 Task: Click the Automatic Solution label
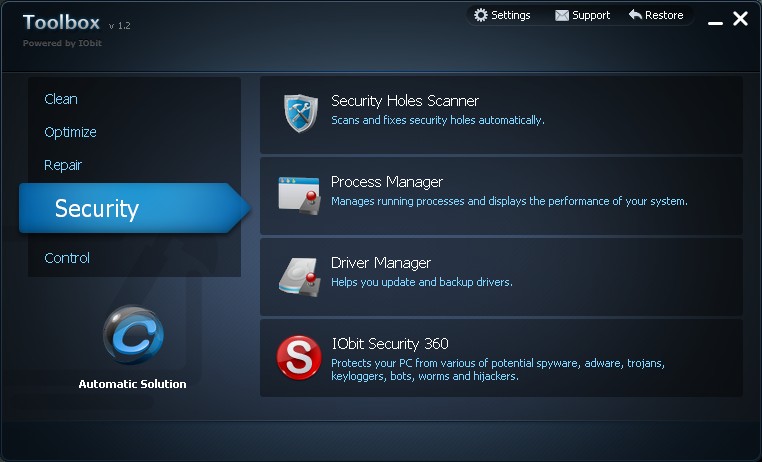click(x=132, y=384)
